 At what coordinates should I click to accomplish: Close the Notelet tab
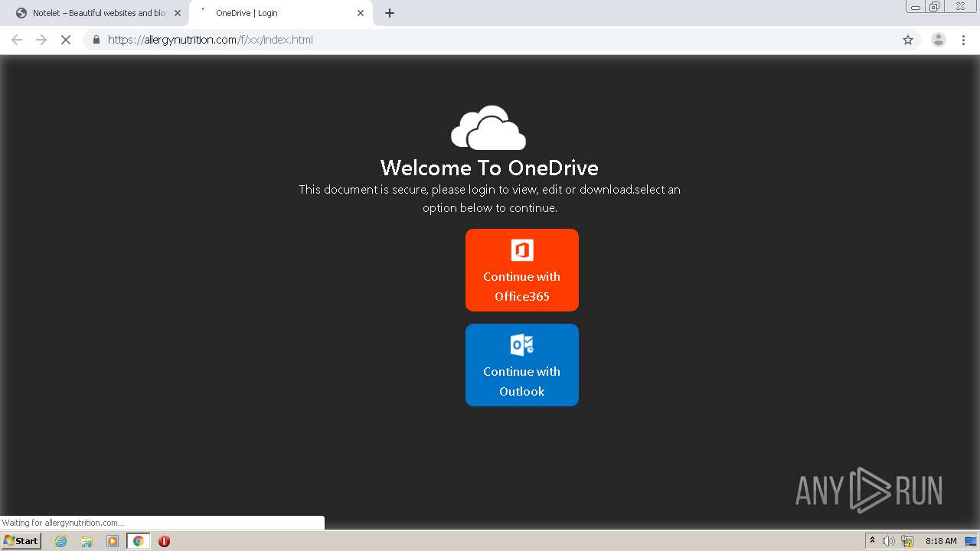pos(178,13)
